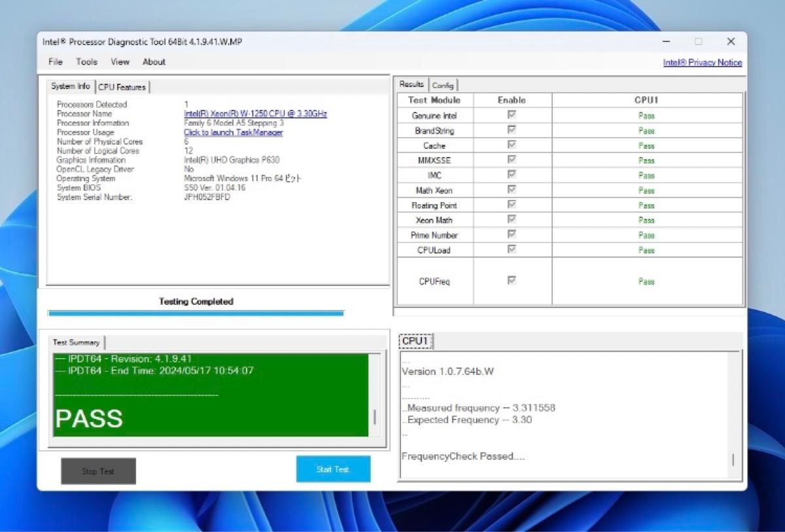This screenshot has width=785, height=532.
Task: Click the CPU1 output panel scrollbar
Action: pyautogui.click(x=733, y=415)
